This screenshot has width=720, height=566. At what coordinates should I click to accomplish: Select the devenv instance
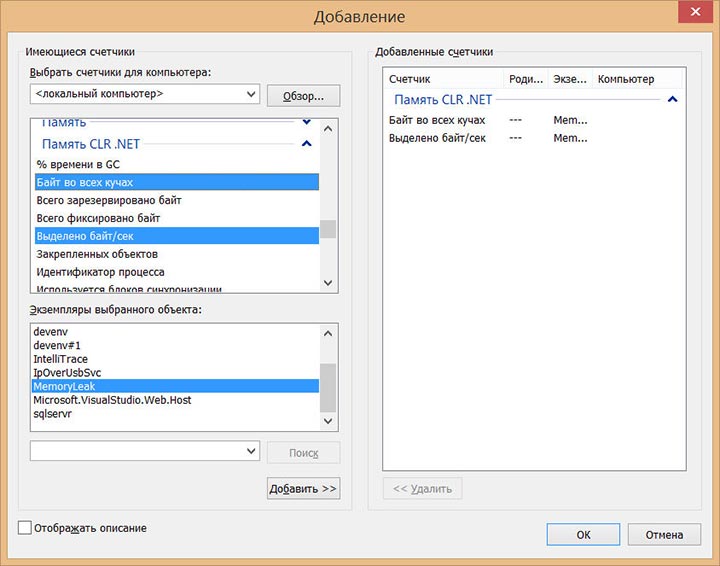[x=175, y=331]
